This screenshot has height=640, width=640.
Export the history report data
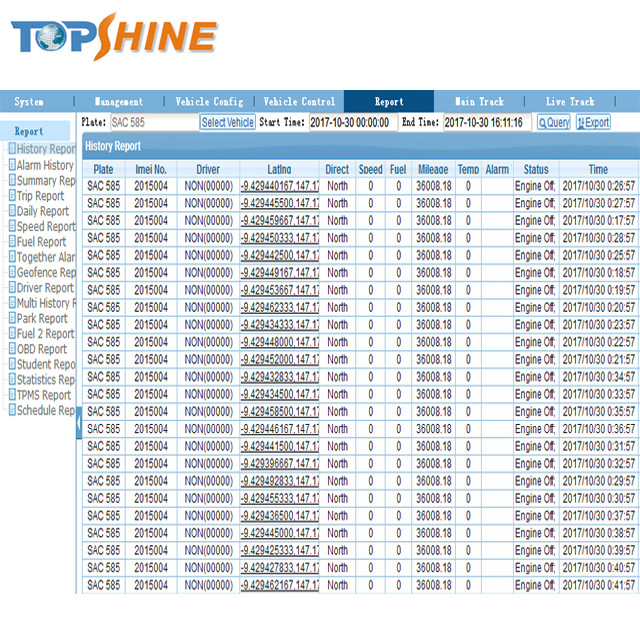(593, 122)
